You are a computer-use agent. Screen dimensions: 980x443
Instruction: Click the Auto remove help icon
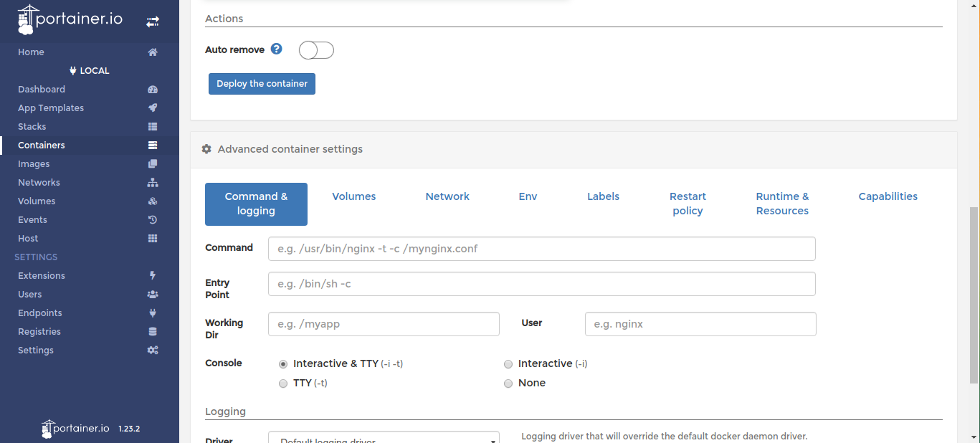click(277, 49)
